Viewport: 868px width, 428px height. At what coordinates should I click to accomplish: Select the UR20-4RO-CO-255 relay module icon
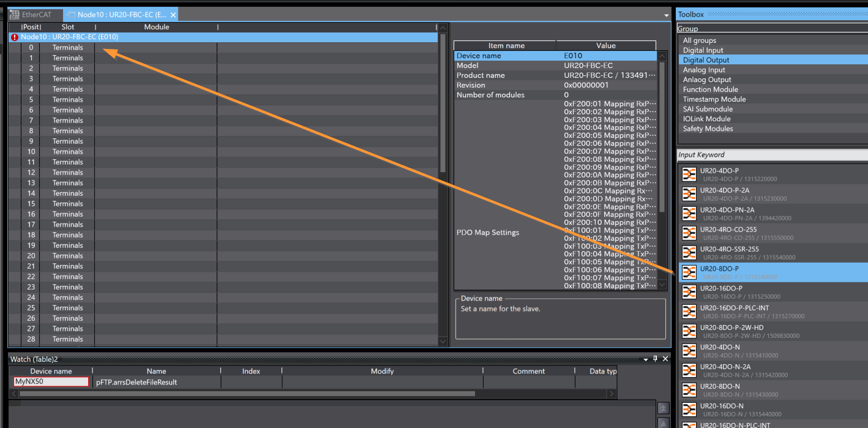point(689,233)
